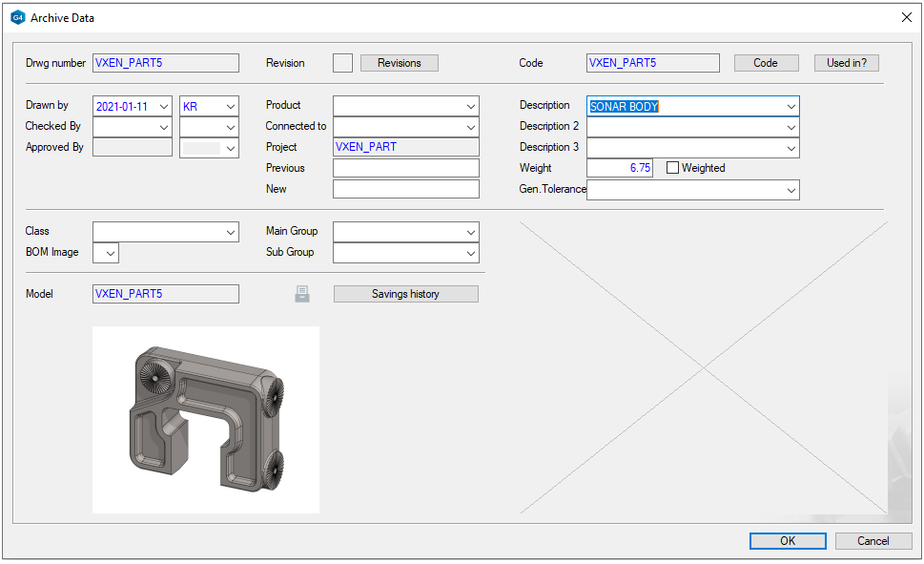Click the empty Revision box

pyautogui.click(x=342, y=63)
